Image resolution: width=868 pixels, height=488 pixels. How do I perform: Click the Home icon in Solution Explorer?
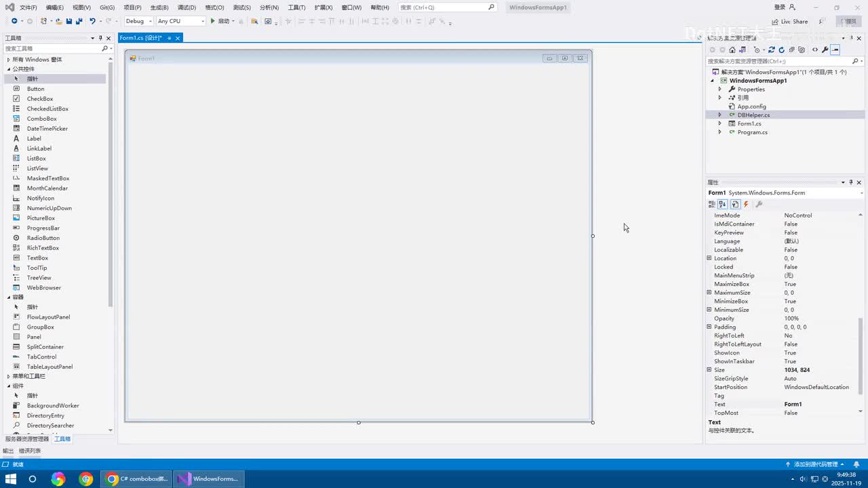click(732, 49)
